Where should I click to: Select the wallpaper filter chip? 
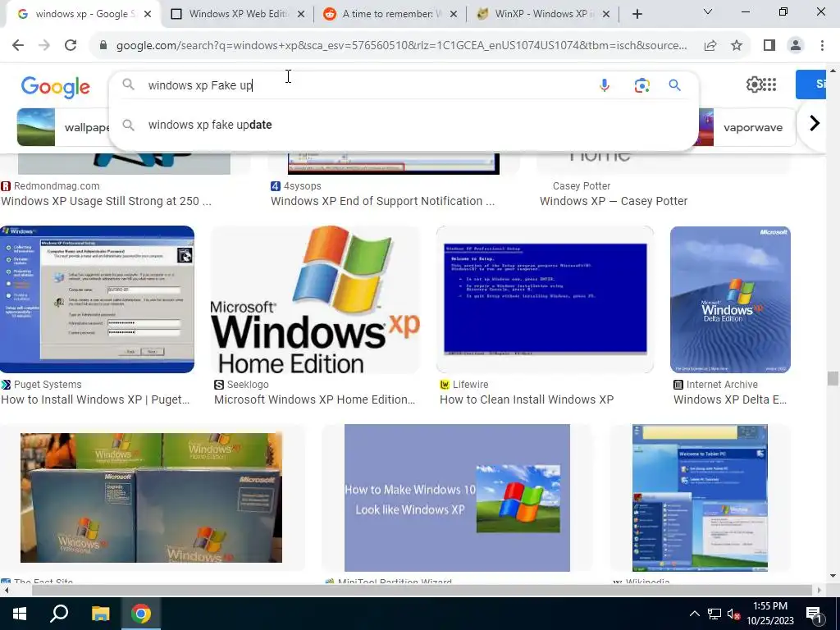point(63,127)
